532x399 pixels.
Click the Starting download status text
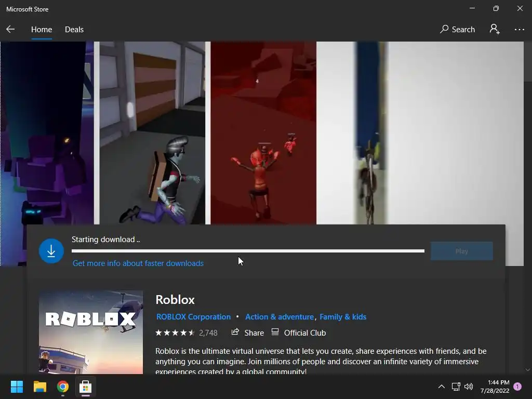pos(105,240)
